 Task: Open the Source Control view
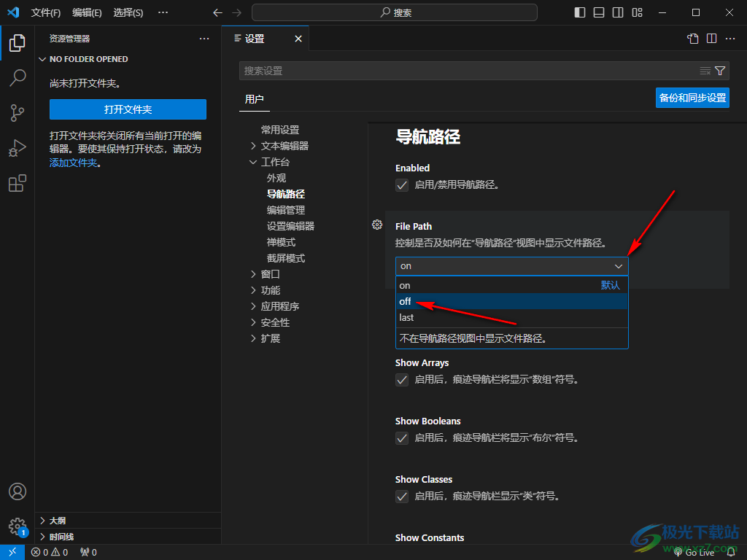pos(18,112)
